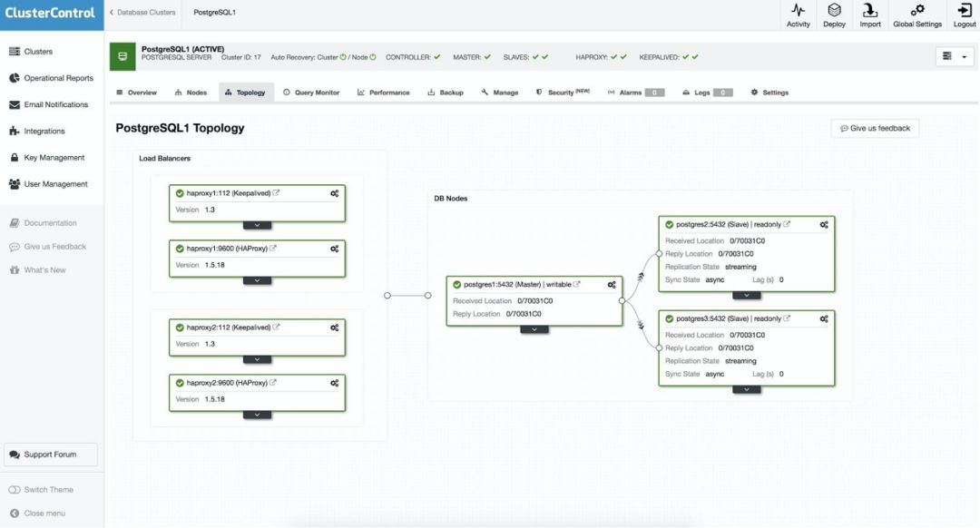980x528 pixels.
Task: Open Operational Reports in sidebar
Action: [x=52, y=78]
